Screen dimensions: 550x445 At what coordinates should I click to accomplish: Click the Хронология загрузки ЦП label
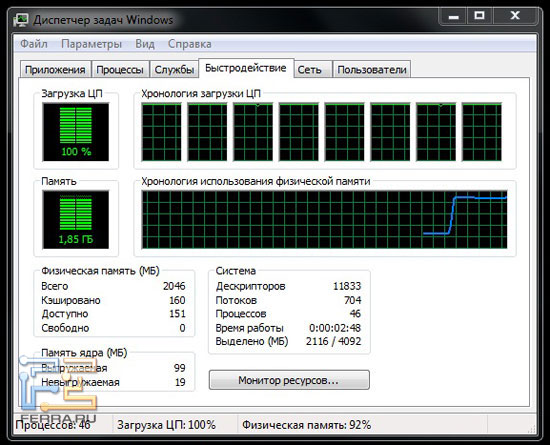[201, 94]
